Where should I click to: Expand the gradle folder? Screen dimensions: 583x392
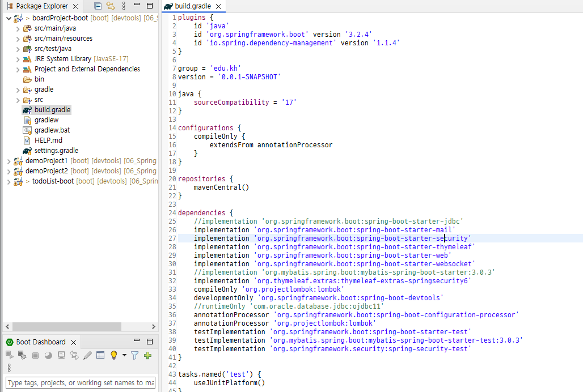18,90
